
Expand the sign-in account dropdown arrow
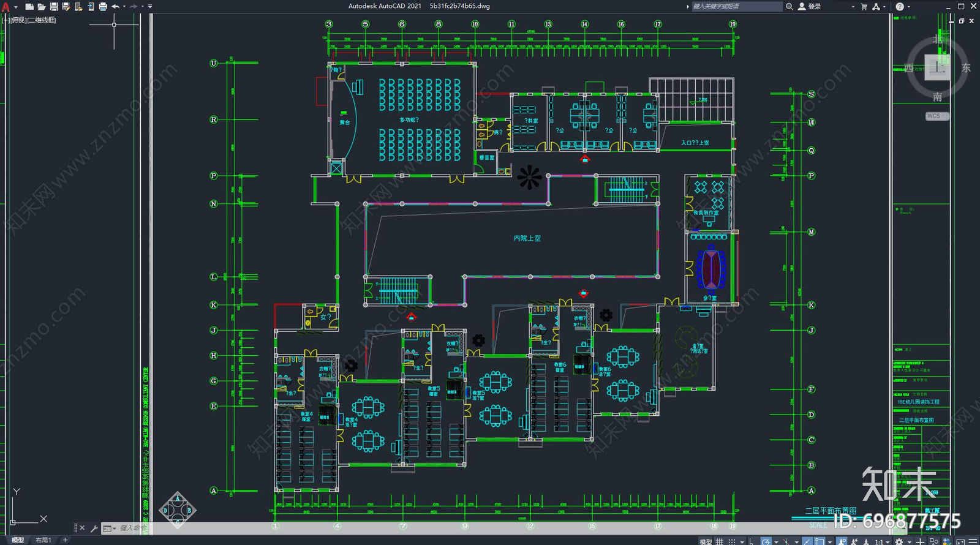(x=853, y=7)
